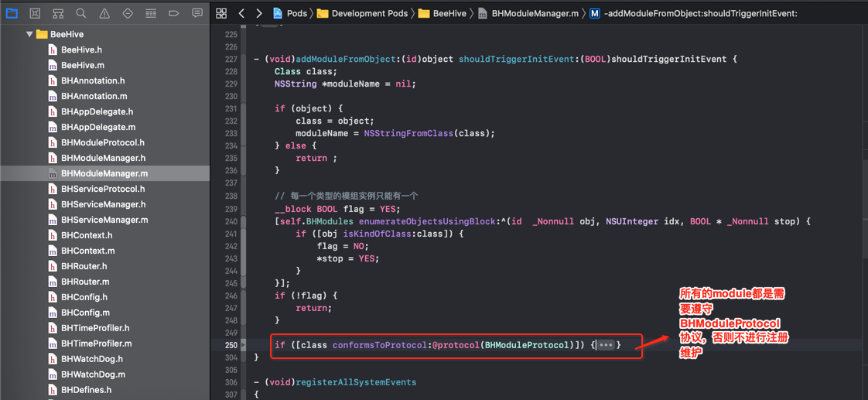Open BHAppDelegate.h file
The width and height of the screenshot is (868, 400).
tap(91, 111)
